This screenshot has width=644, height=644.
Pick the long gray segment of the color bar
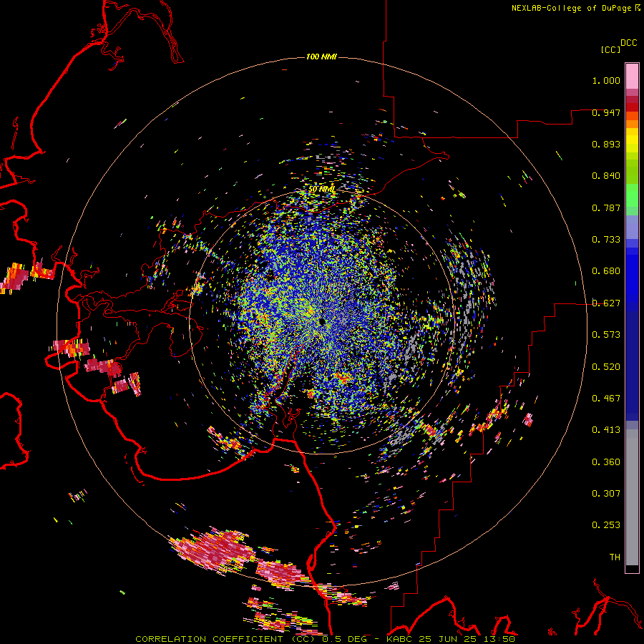pyautogui.click(x=632, y=497)
